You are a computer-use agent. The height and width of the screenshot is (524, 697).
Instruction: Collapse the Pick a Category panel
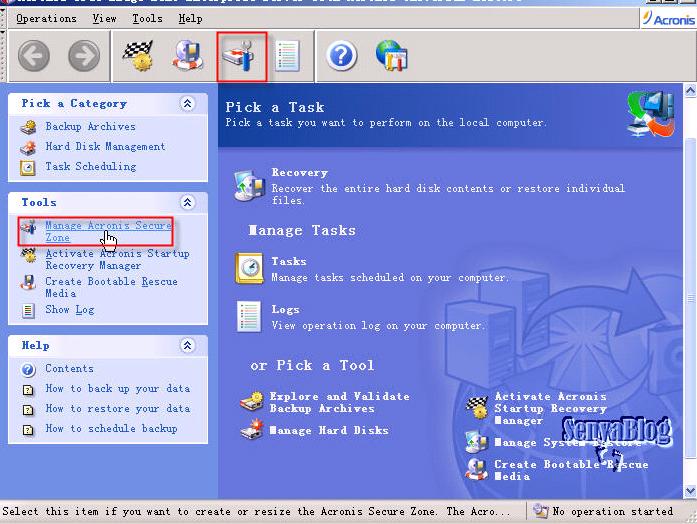187,104
